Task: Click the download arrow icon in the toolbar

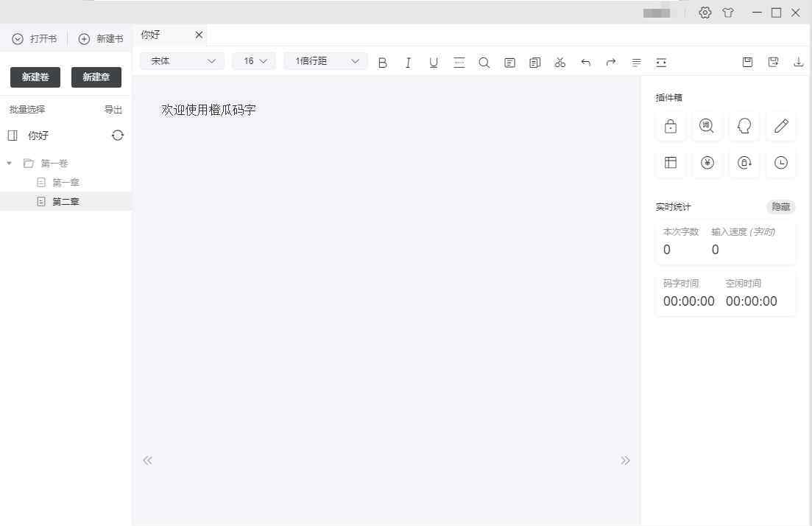Action: pyautogui.click(x=799, y=62)
